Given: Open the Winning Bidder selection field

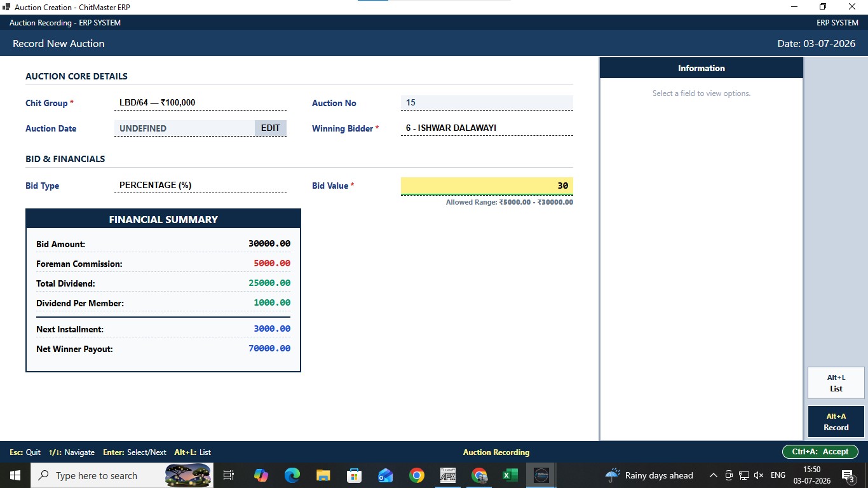Looking at the screenshot, I should tap(487, 128).
